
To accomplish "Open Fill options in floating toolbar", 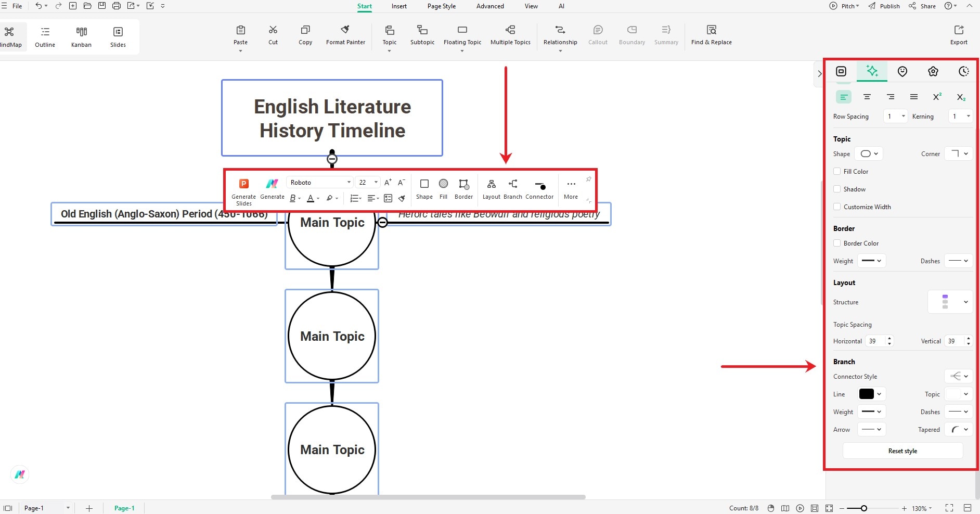I will click(x=443, y=189).
